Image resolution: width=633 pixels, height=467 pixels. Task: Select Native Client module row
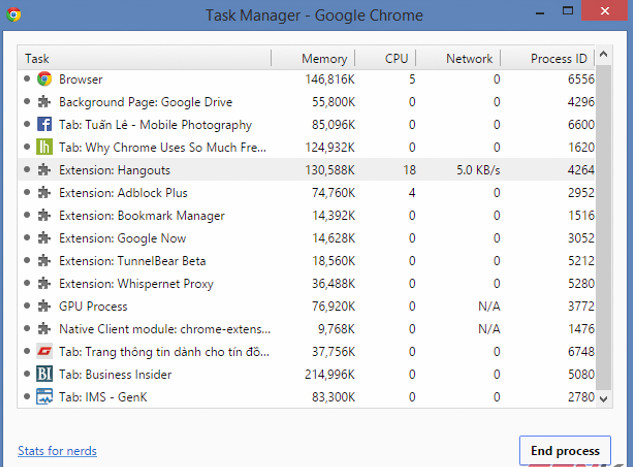pyautogui.click(x=307, y=329)
